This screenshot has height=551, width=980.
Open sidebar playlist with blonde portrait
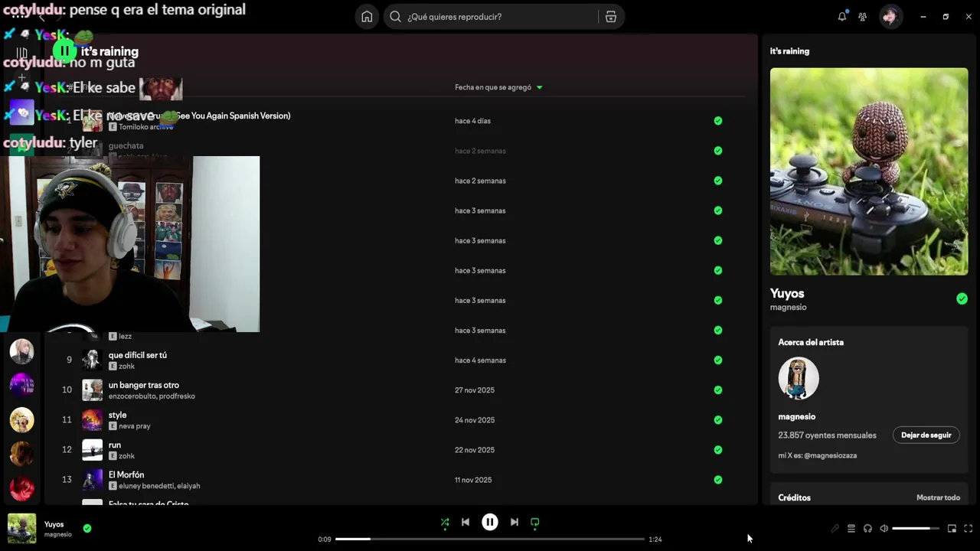coord(21,351)
